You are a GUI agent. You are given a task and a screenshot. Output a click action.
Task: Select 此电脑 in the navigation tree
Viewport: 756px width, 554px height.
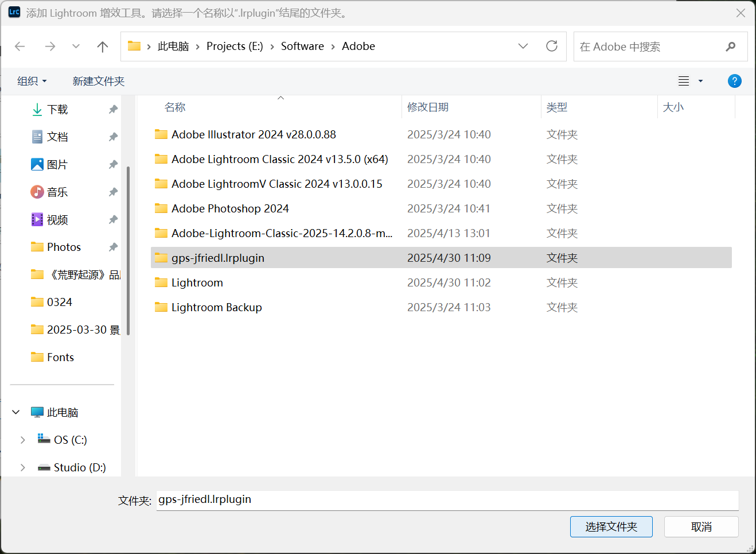62,412
